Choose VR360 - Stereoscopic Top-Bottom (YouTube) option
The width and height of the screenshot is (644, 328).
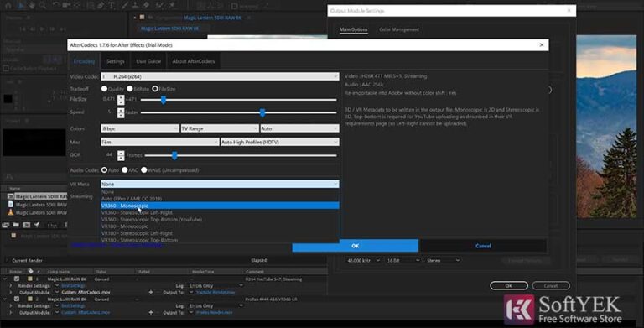(x=220, y=220)
